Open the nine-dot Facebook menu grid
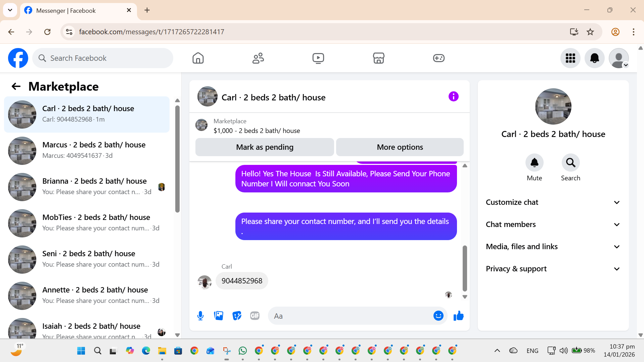Screen dimensions: 644x362 pyautogui.click(x=570, y=58)
